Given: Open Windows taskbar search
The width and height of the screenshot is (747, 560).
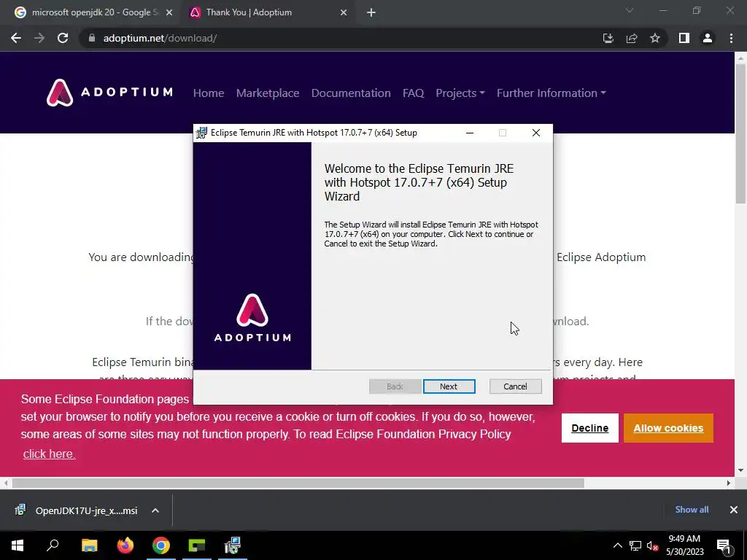Looking at the screenshot, I should [53, 545].
